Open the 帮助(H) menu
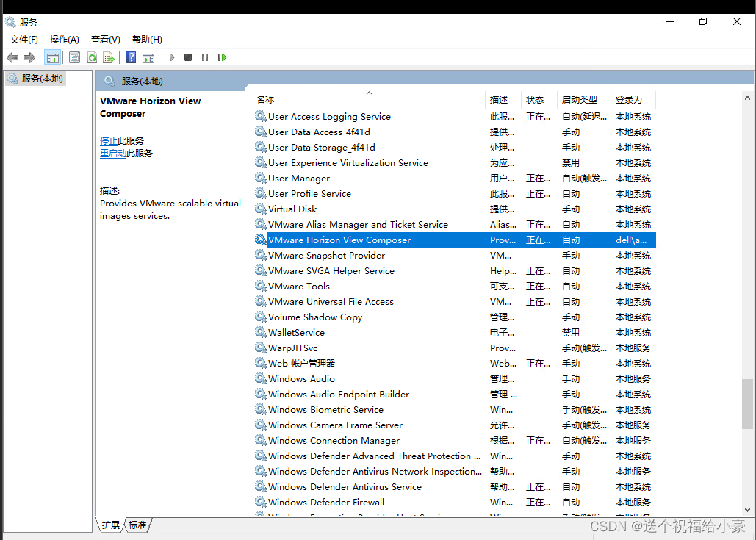This screenshot has height=540, width=756. pos(147,40)
